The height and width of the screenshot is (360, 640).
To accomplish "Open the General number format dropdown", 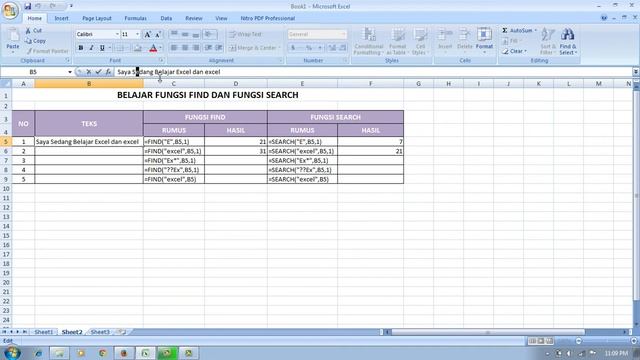I will click(343, 34).
